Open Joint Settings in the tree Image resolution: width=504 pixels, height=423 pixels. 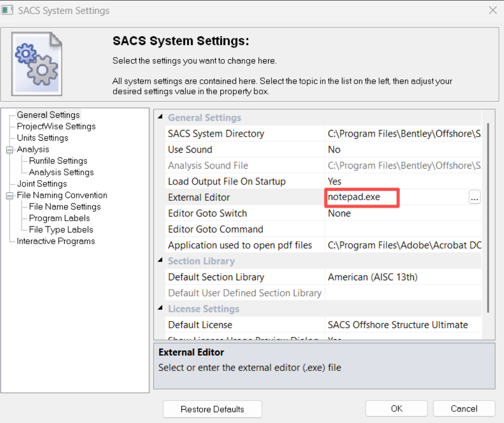(x=42, y=184)
